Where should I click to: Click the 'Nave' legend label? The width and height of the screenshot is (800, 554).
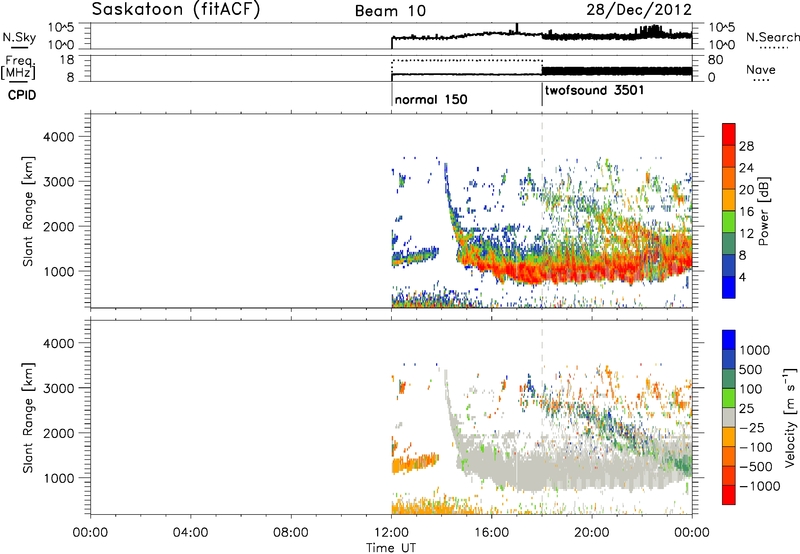pos(761,69)
